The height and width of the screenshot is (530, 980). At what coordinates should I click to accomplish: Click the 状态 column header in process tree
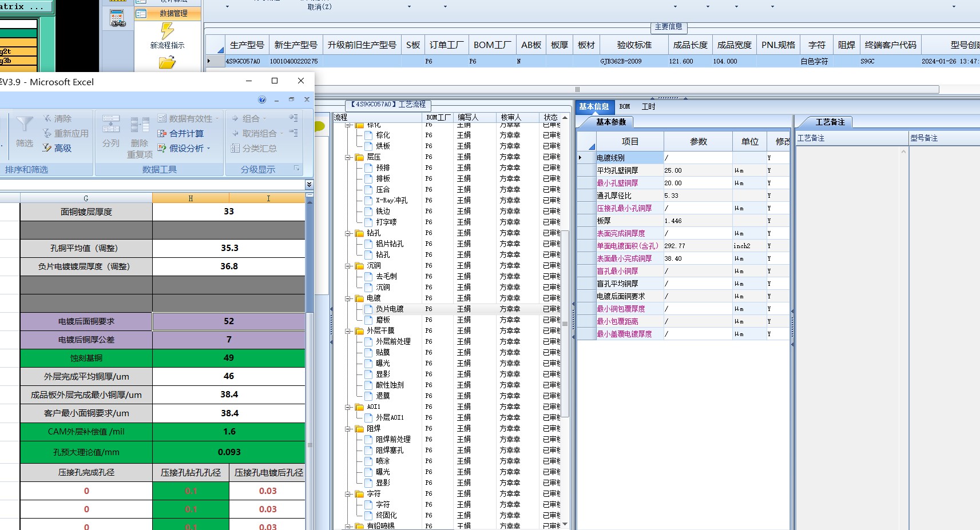coord(550,117)
